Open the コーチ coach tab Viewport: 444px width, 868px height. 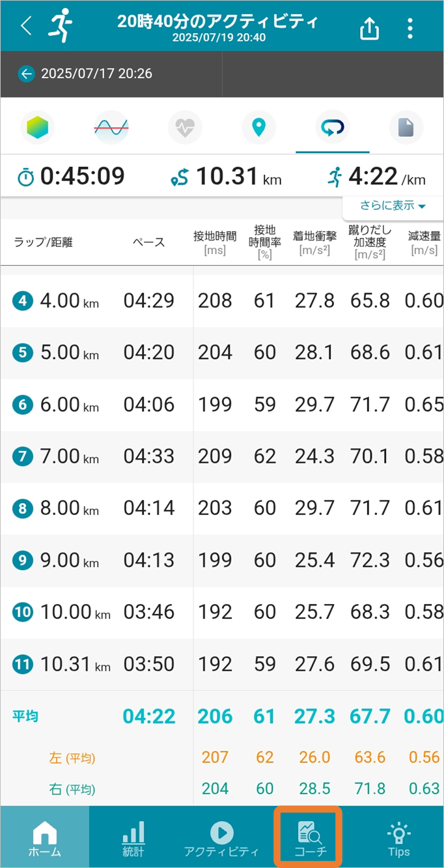coord(307,837)
